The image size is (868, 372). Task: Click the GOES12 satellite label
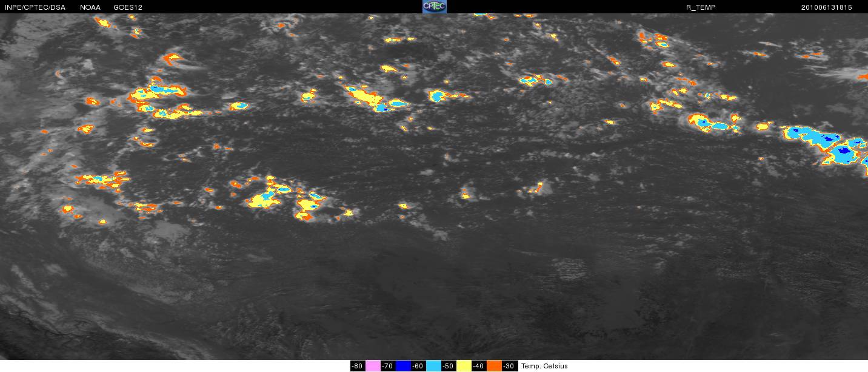pos(128,7)
